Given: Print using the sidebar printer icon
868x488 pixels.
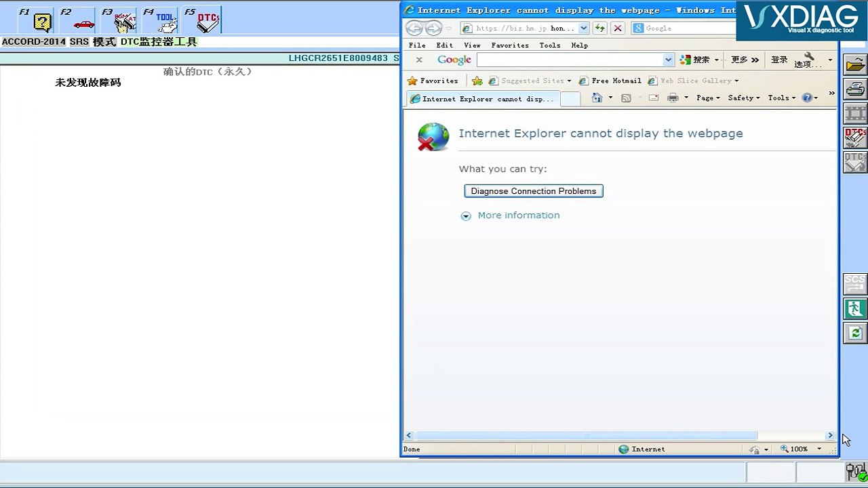Looking at the screenshot, I should click(855, 89).
